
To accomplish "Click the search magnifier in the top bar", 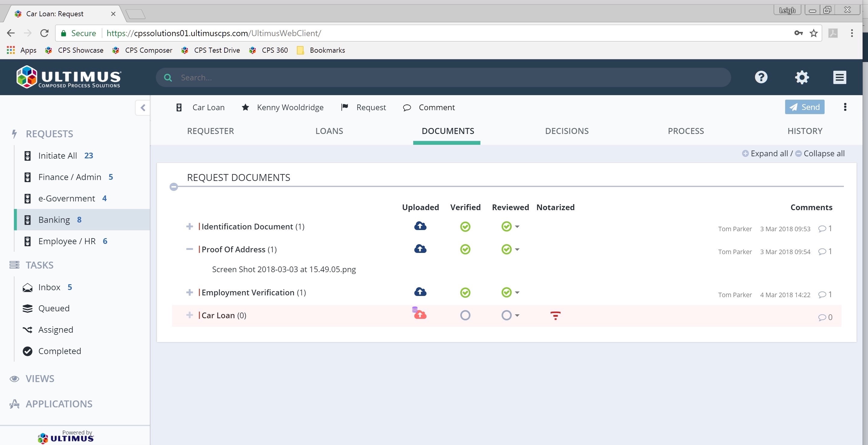I will 168,77.
